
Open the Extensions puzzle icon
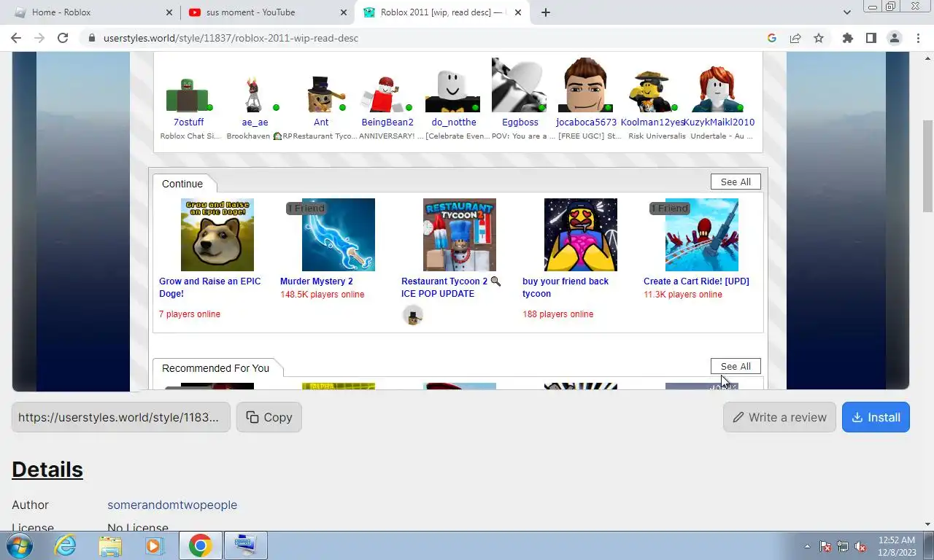[x=848, y=38]
